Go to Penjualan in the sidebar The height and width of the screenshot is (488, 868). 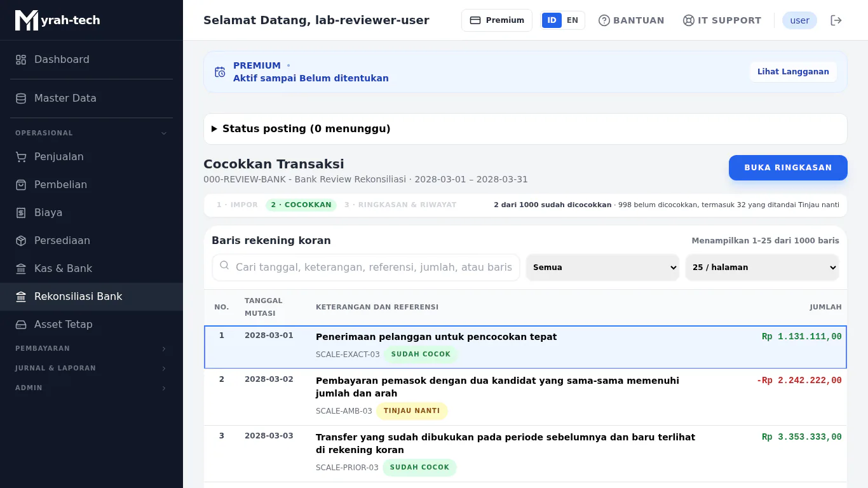[92, 156]
